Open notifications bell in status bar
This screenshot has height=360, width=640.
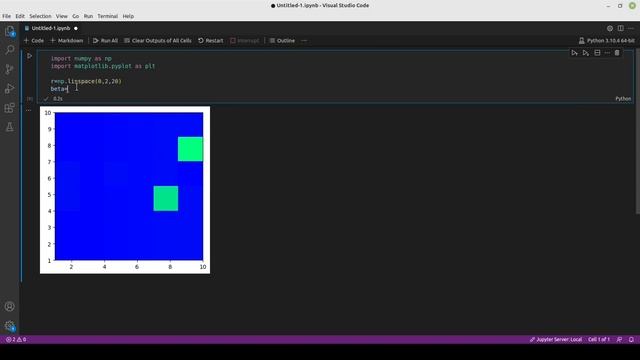[x=631, y=339]
